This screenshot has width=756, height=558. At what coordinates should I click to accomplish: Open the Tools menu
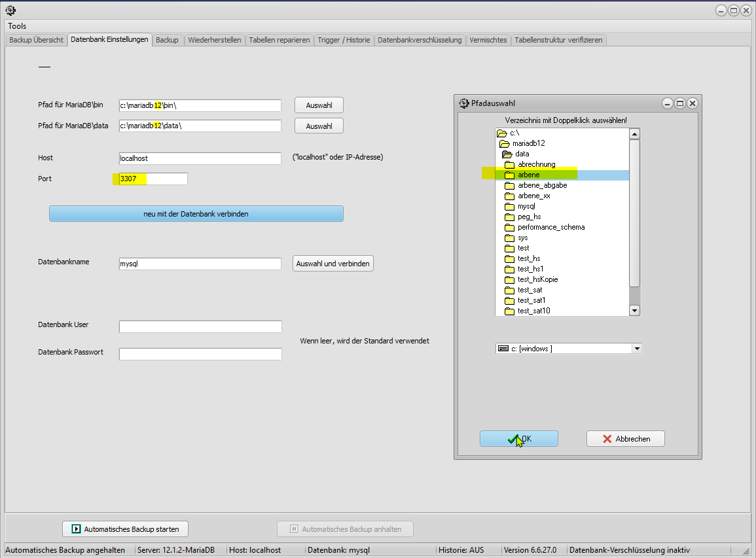(x=16, y=26)
